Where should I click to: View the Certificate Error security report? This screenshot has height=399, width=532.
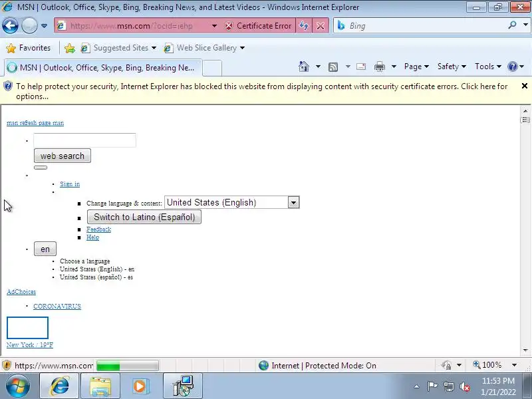258,26
